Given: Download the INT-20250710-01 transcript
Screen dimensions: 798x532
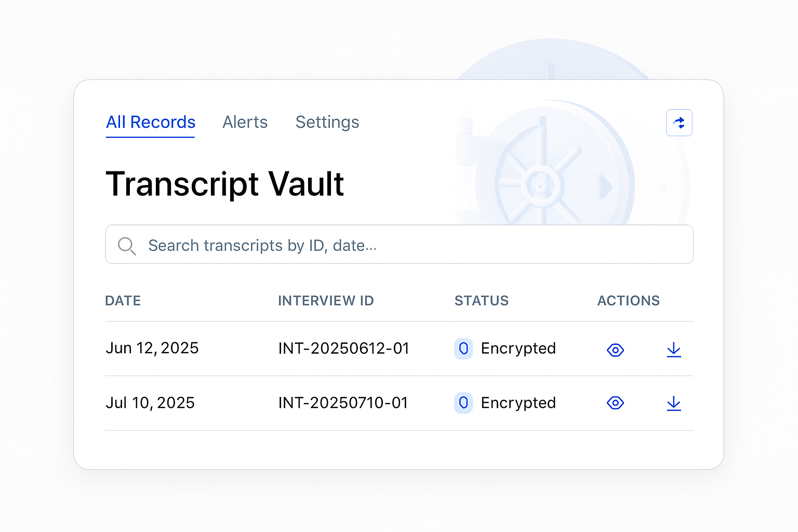Looking at the screenshot, I should [x=674, y=403].
